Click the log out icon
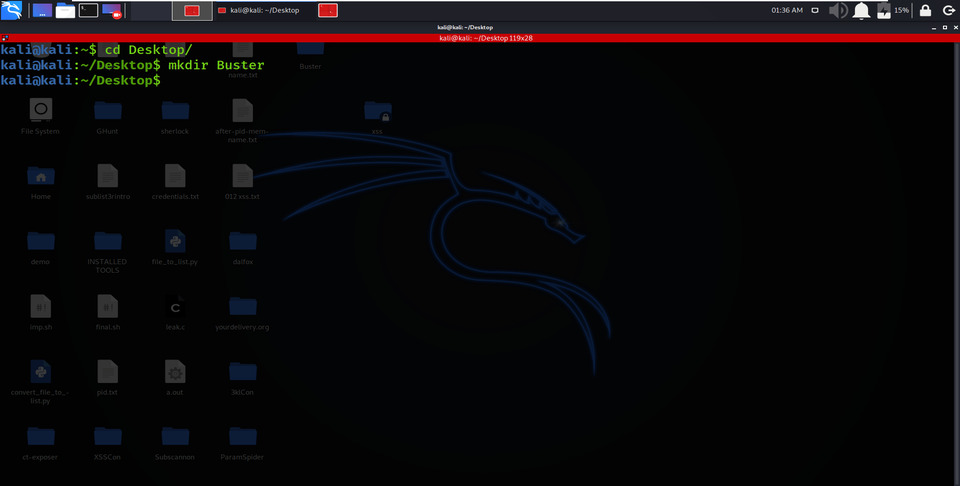The image size is (960, 486). (x=948, y=10)
